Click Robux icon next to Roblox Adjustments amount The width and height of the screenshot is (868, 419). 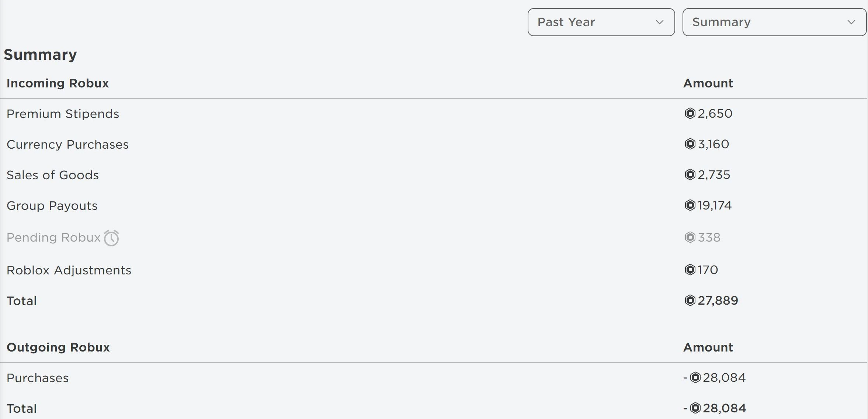[x=690, y=270]
